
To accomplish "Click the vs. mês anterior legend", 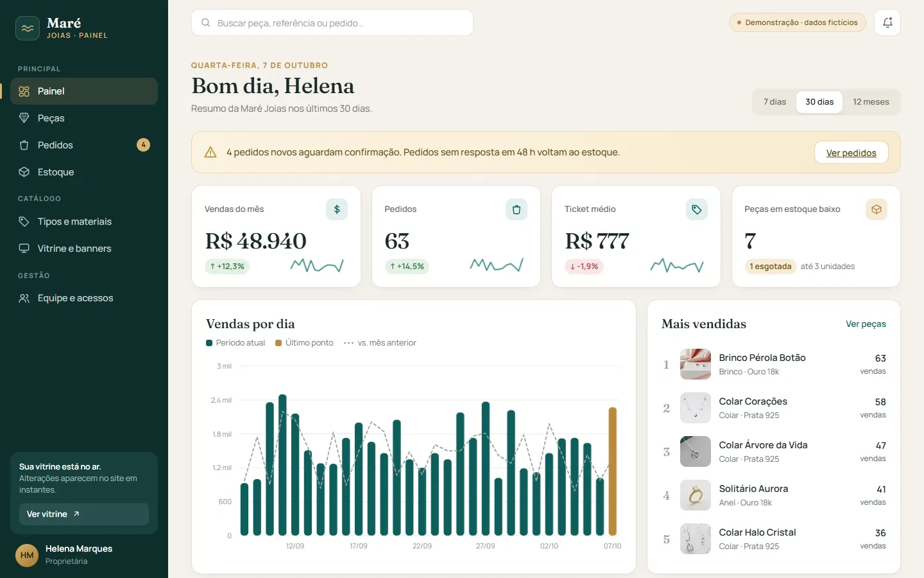I will point(380,343).
